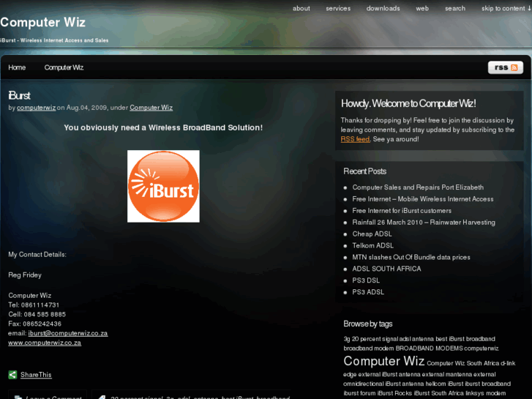Open Computer Wiz category link under post
Screen dimensions: 532x399
click(x=151, y=108)
